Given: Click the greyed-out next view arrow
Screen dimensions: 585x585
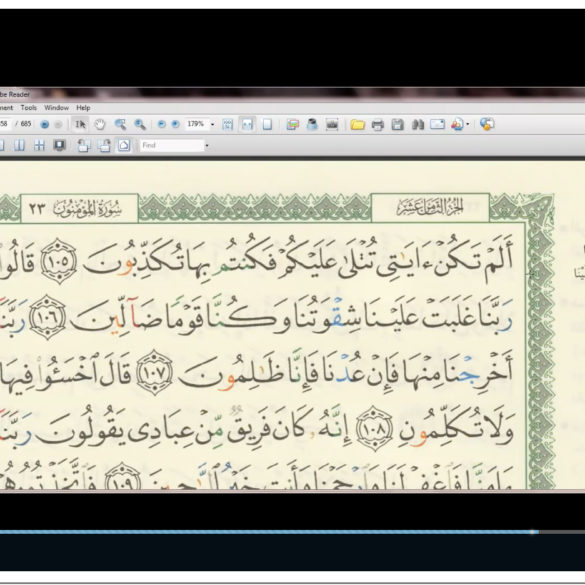Looking at the screenshot, I should pyautogui.click(x=58, y=124).
